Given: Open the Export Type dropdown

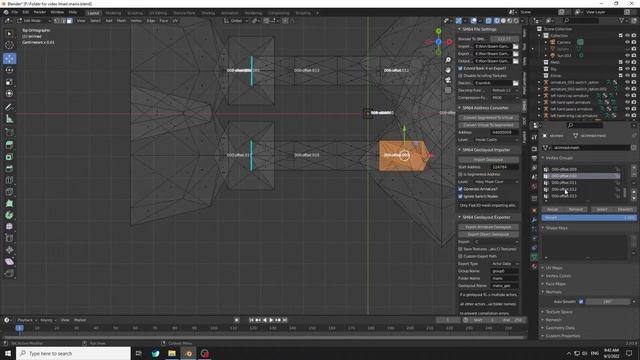Looking at the screenshot, I should click(x=504, y=264).
